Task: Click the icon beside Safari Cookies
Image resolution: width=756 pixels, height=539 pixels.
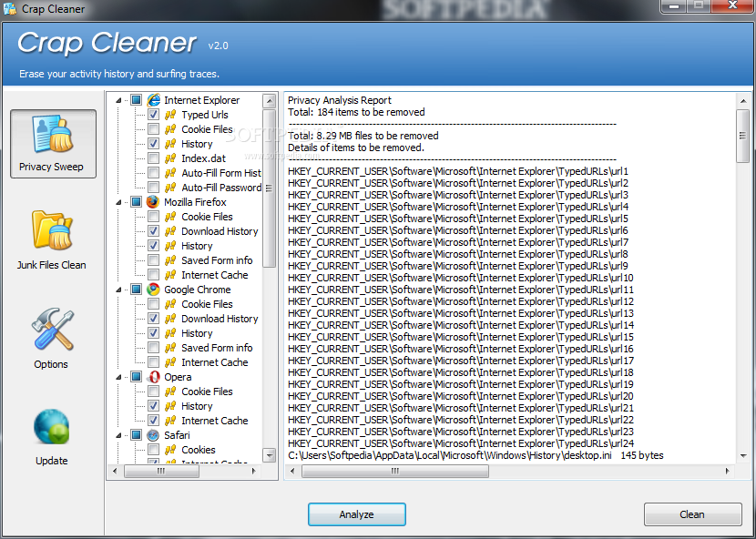Action: (170, 450)
